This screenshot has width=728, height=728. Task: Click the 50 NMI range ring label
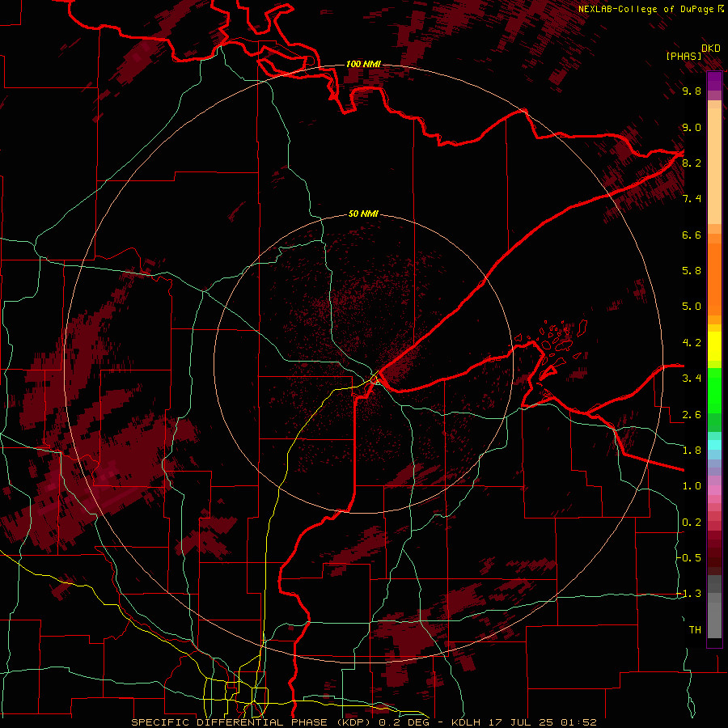point(363,214)
